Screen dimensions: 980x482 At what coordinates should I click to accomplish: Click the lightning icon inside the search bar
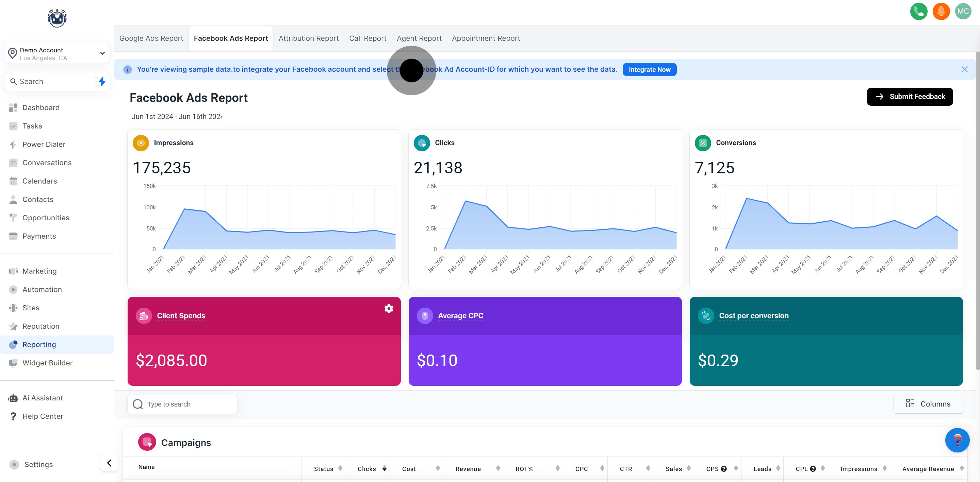[x=101, y=81]
